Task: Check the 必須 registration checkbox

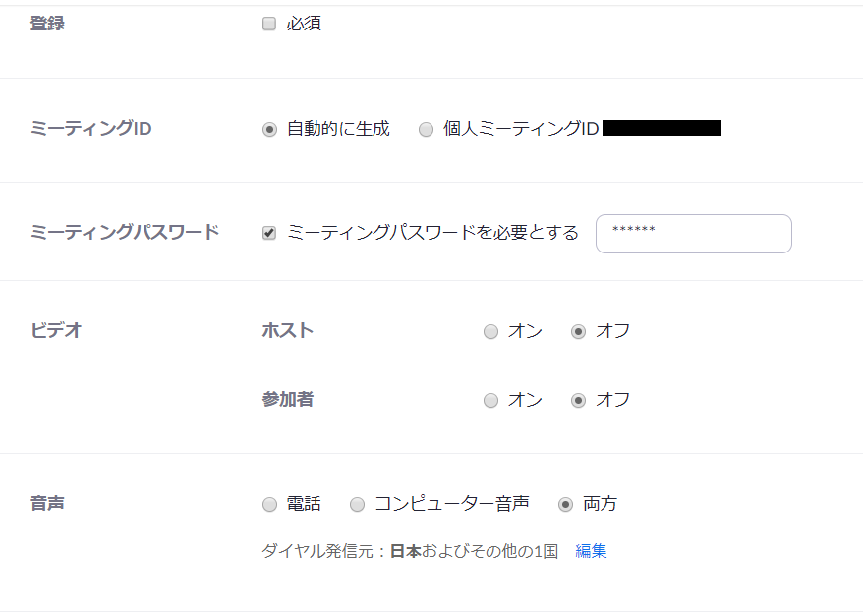Action: 269,24
